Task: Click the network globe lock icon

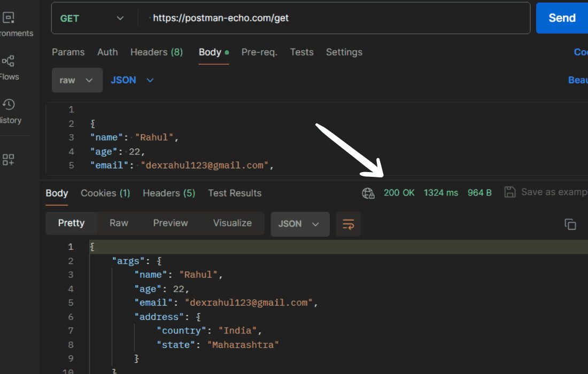Action: 368,193
